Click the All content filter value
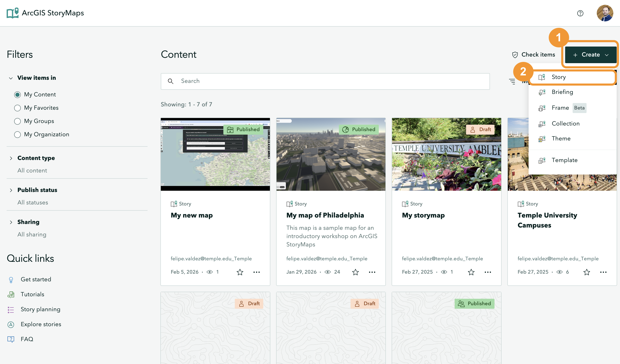 pyautogui.click(x=32, y=171)
